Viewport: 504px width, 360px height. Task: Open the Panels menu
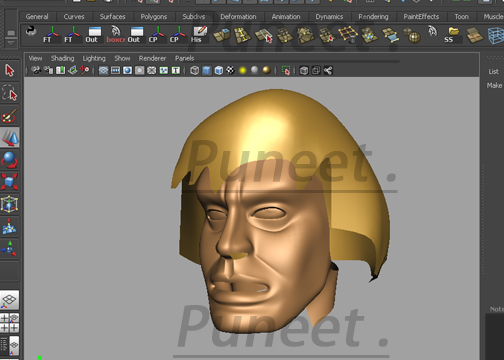(x=184, y=58)
